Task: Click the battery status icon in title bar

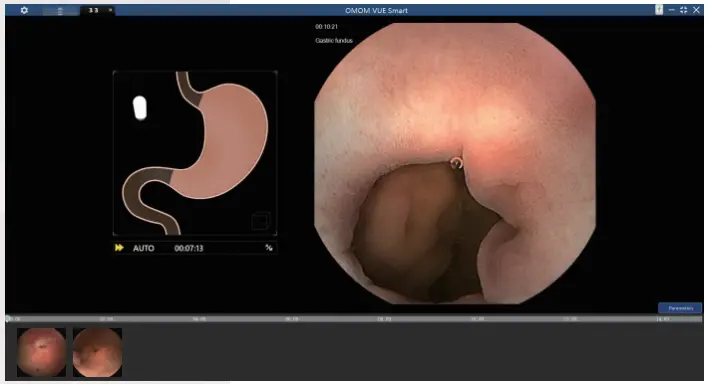Action: (659, 10)
